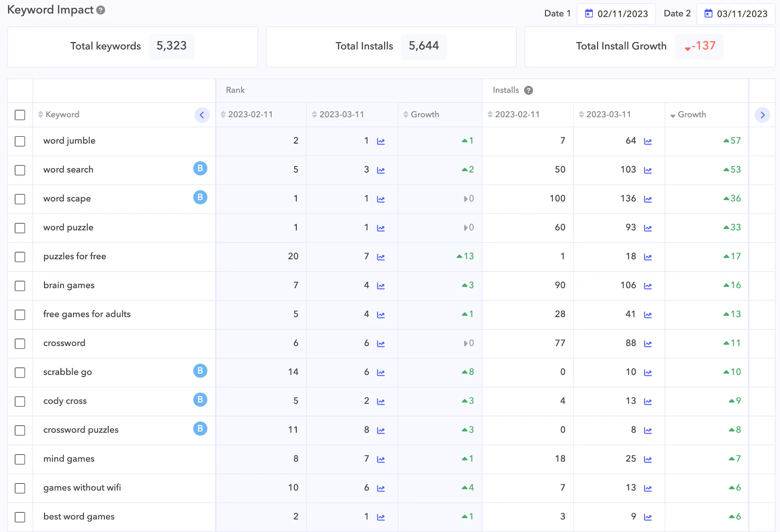Open rank trend chart for word jumble
Screen dimensions: 780x532
[x=380, y=141]
